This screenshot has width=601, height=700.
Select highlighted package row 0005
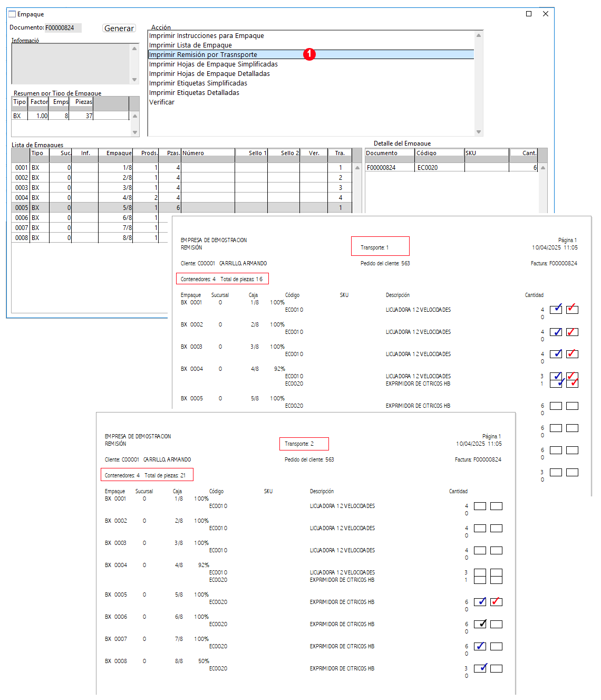[182, 208]
